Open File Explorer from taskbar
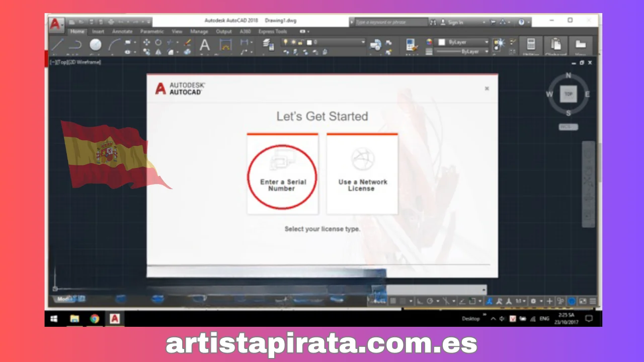 pyautogui.click(x=74, y=319)
